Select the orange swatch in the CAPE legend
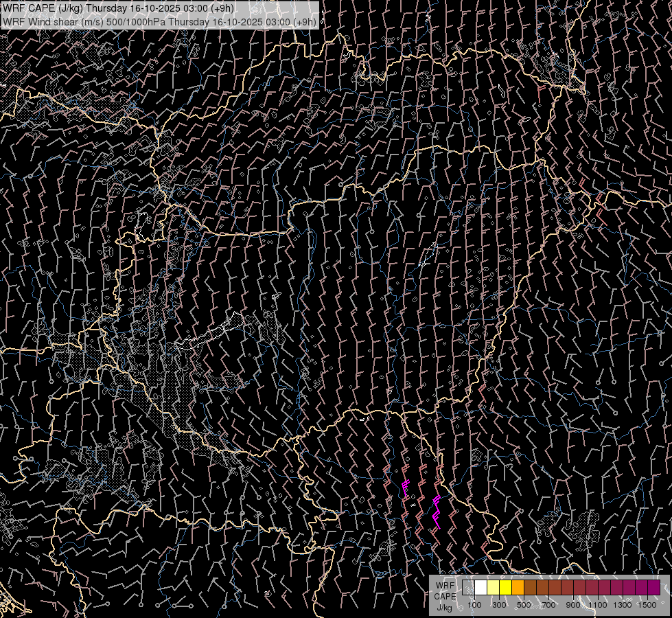This screenshot has height=618, width=672. point(518,588)
